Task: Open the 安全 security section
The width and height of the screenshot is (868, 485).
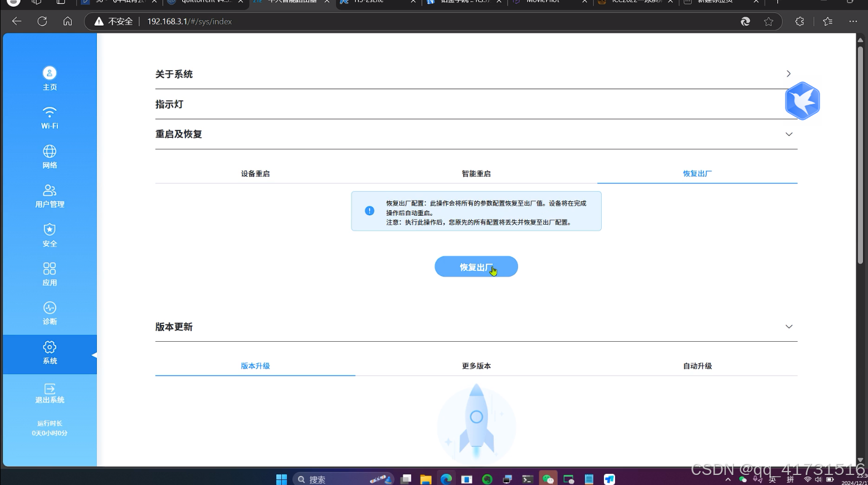Action: (50, 229)
